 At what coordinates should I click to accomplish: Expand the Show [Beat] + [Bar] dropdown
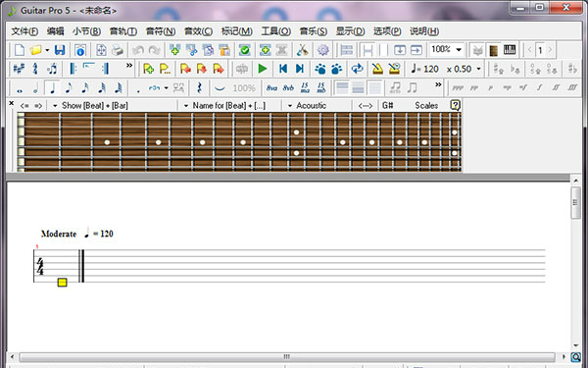(x=55, y=106)
